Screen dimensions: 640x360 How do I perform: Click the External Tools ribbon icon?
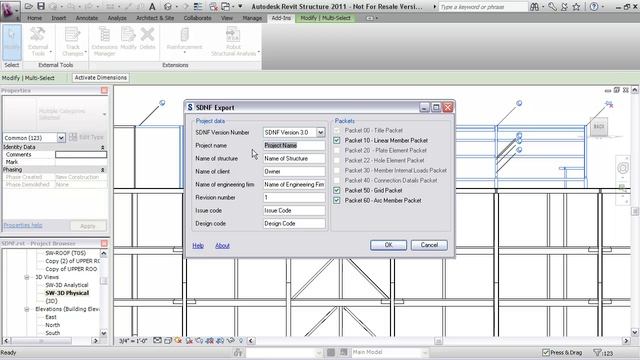[38, 41]
